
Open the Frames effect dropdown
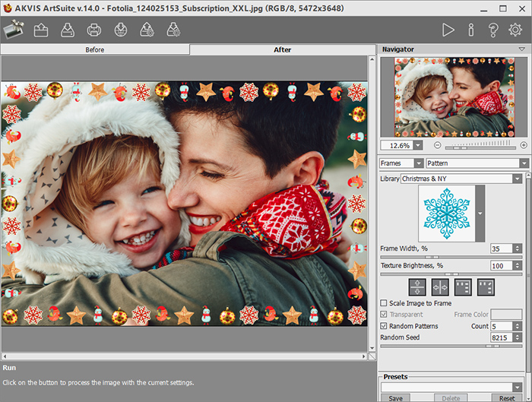419,163
